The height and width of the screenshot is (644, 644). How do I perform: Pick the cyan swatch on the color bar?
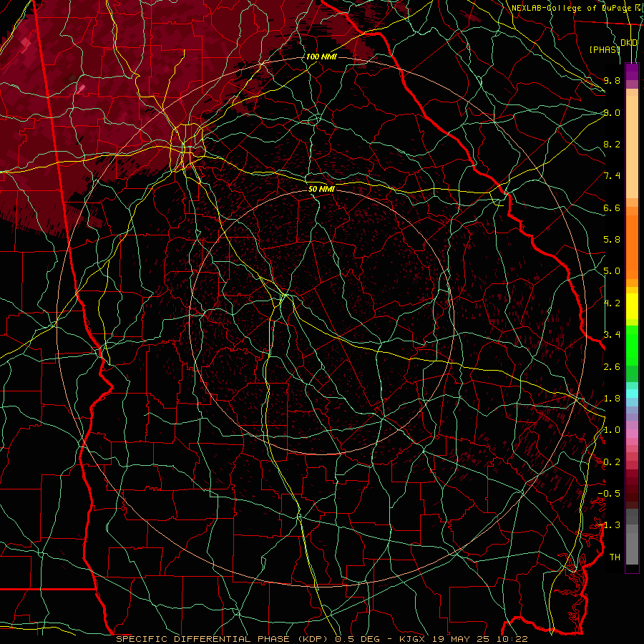[x=632, y=394]
